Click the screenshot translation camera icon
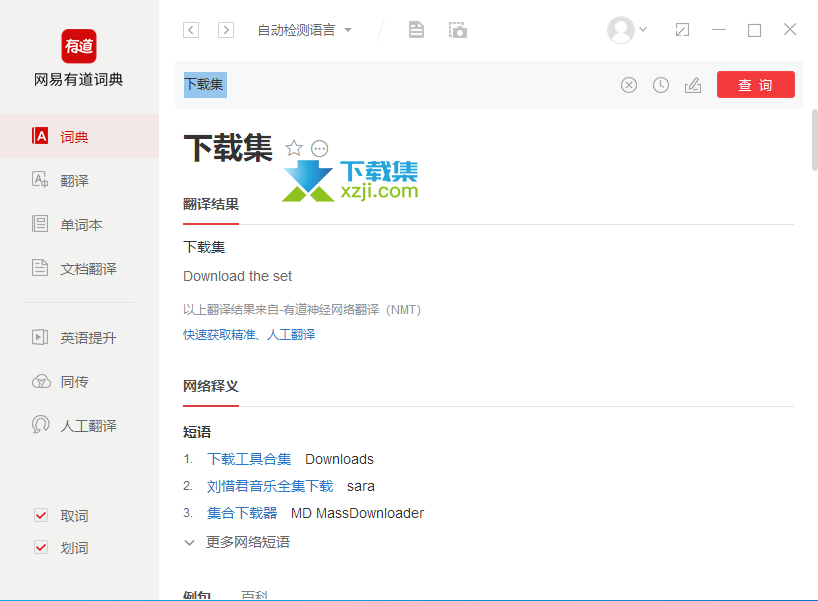Viewport: 818px width, 601px height. pyautogui.click(x=458, y=30)
